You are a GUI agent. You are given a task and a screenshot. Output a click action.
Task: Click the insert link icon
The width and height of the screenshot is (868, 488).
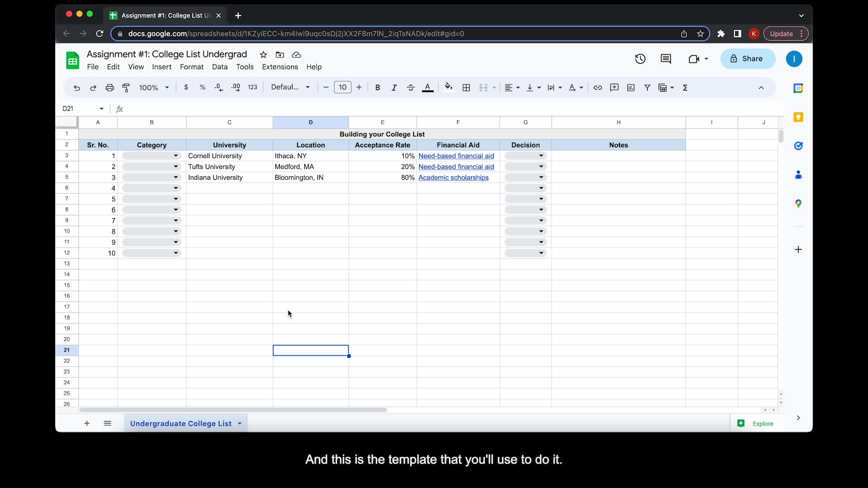(x=598, y=88)
